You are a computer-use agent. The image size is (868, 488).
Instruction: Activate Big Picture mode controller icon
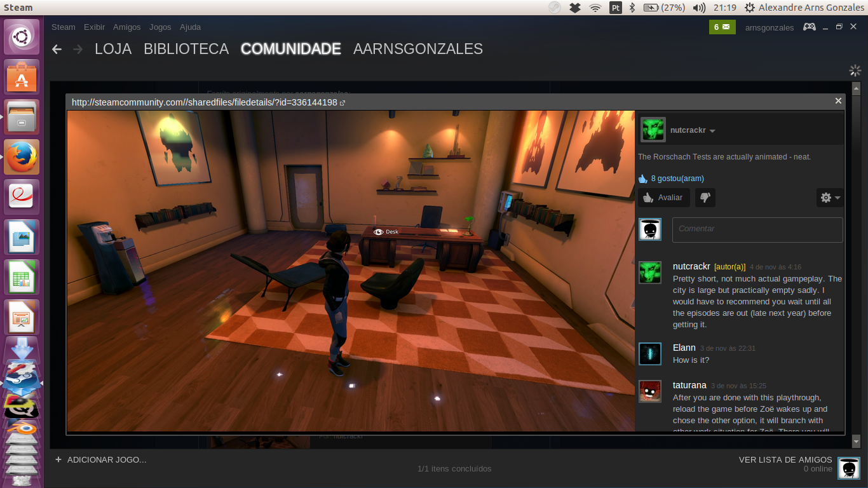coord(809,27)
